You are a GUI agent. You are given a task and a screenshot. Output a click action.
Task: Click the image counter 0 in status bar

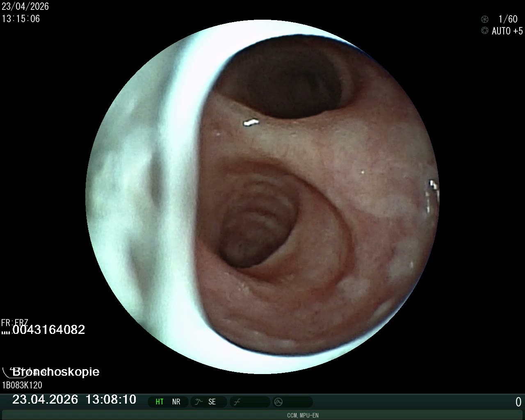(518, 402)
